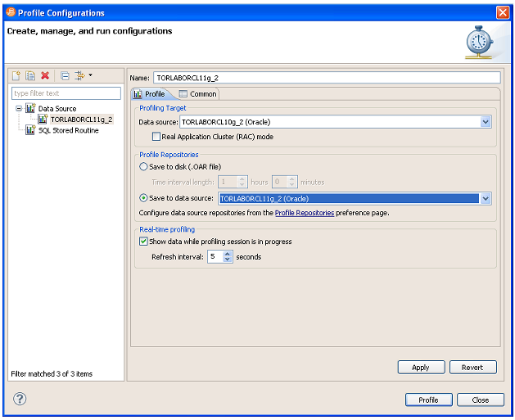Click the Filter configurations icon
The image size is (515, 420).
79,76
